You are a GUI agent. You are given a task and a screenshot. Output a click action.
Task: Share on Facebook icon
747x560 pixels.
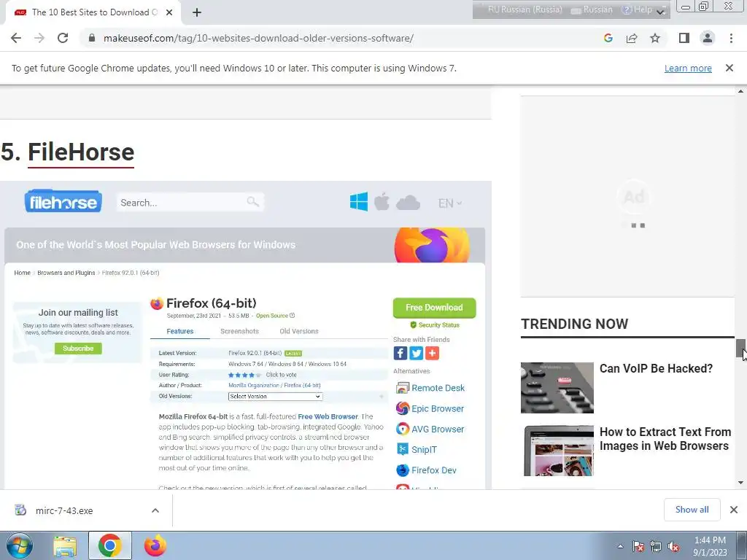400,353
